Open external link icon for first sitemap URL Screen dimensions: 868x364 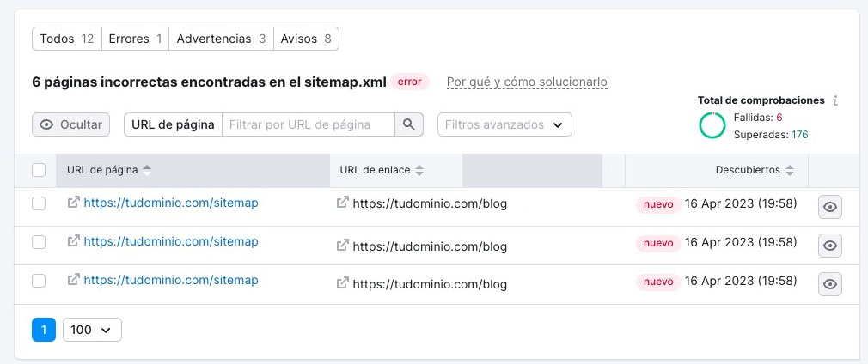(x=73, y=203)
